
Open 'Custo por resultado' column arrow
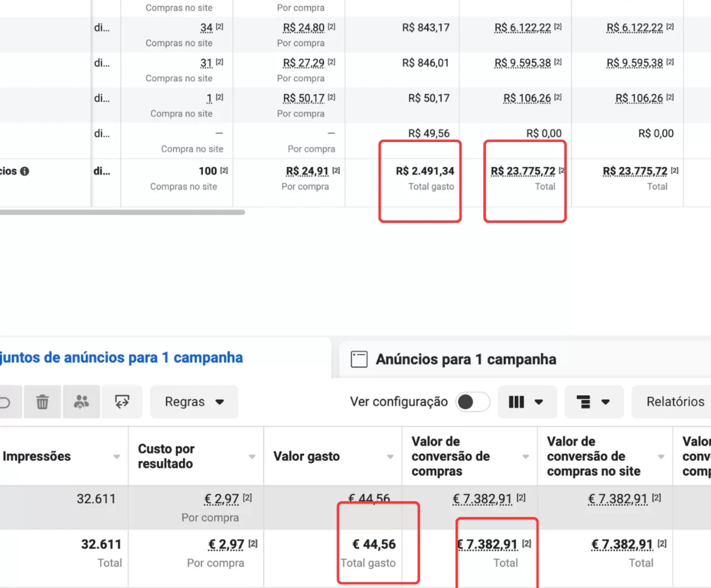coord(252,457)
